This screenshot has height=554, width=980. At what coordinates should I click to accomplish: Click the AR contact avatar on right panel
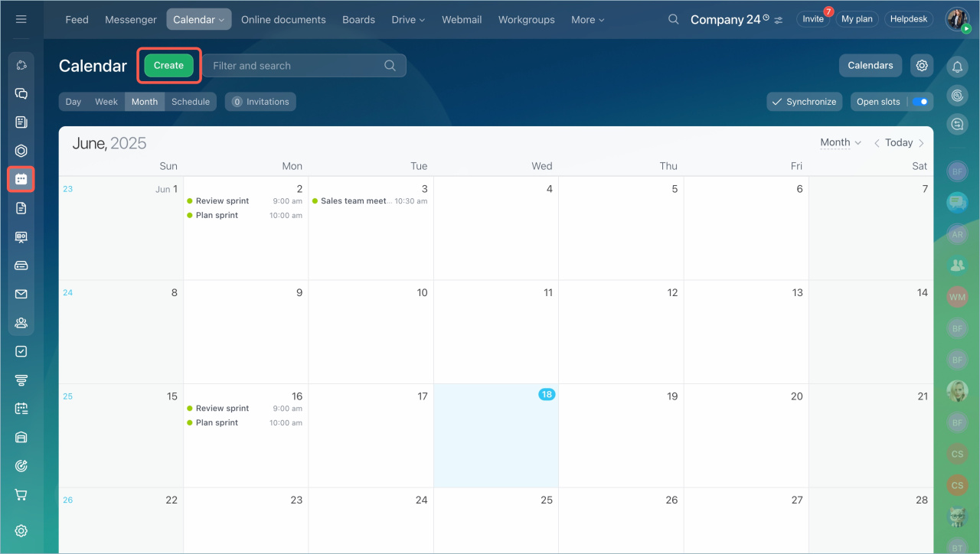(957, 235)
